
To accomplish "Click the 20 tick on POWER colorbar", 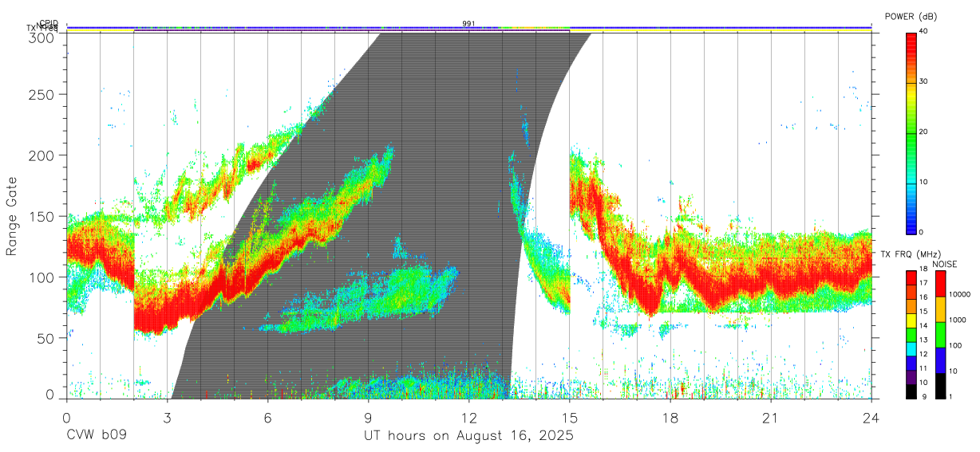I will tap(924, 132).
